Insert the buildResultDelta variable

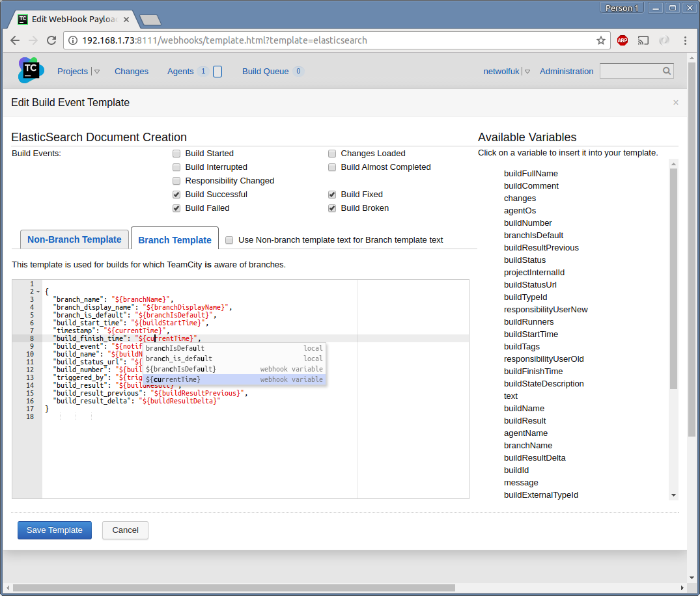point(535,457)
